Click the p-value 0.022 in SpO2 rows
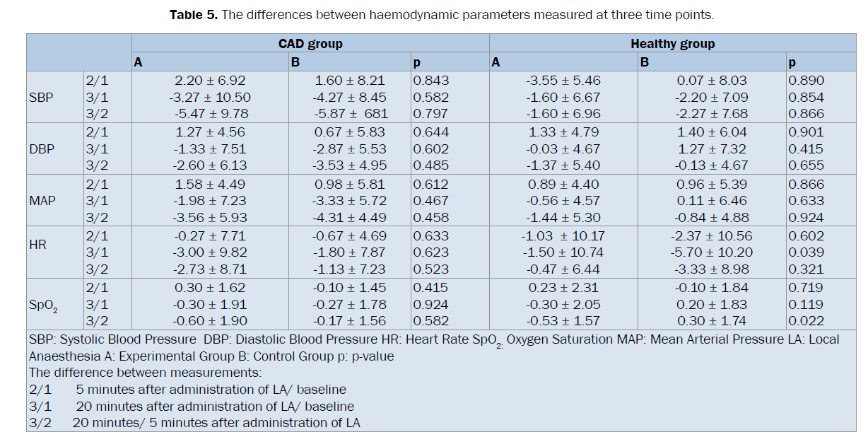Viewport: 868px width, 437px height. (807, 321)
